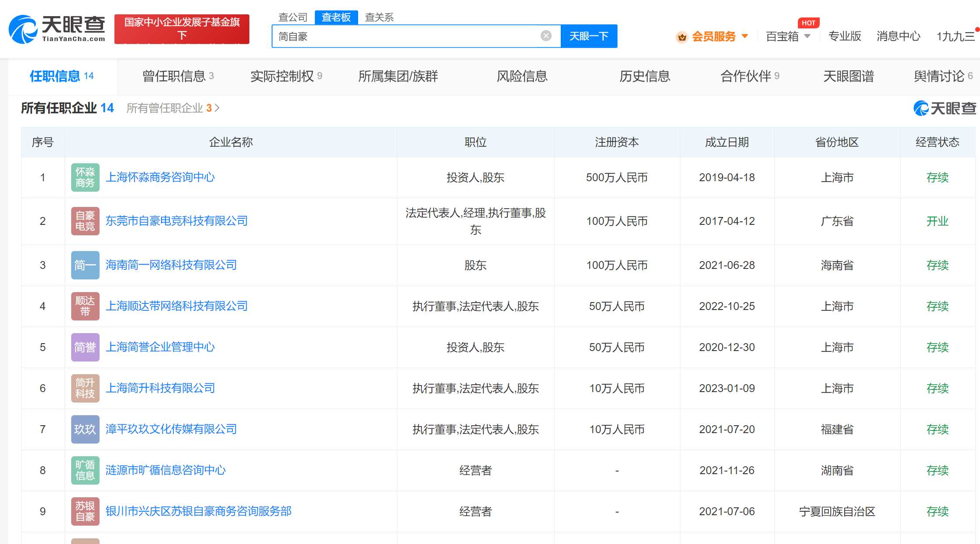Open 上海简升科技有限公司 link
The width and height of the screenshot is (980, 544).
coord(160,388)
